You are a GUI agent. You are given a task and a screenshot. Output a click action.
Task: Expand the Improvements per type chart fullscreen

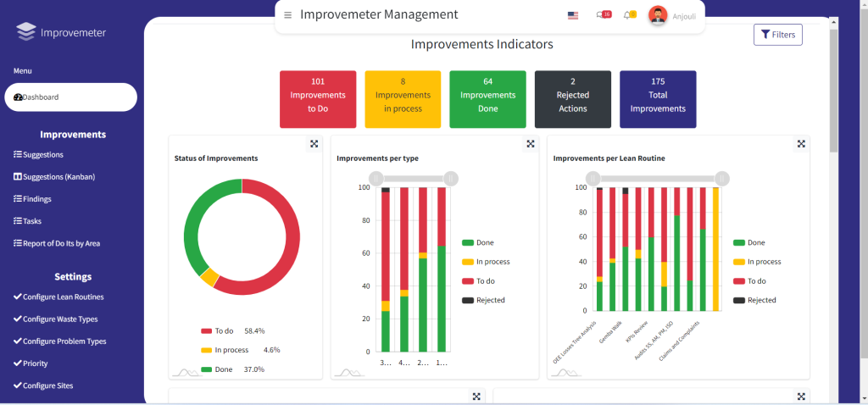click(531, 144)
